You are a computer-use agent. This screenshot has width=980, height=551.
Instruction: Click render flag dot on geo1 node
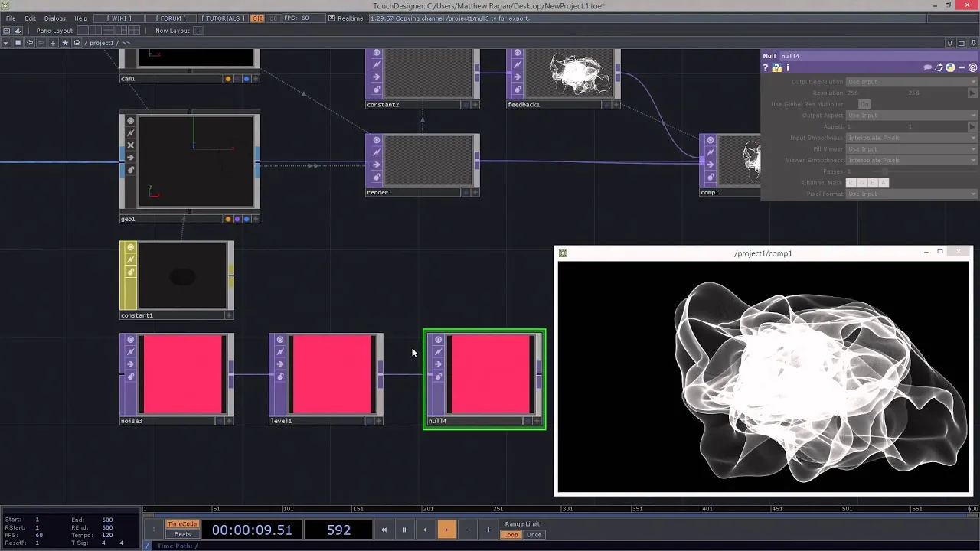(237, 219)
